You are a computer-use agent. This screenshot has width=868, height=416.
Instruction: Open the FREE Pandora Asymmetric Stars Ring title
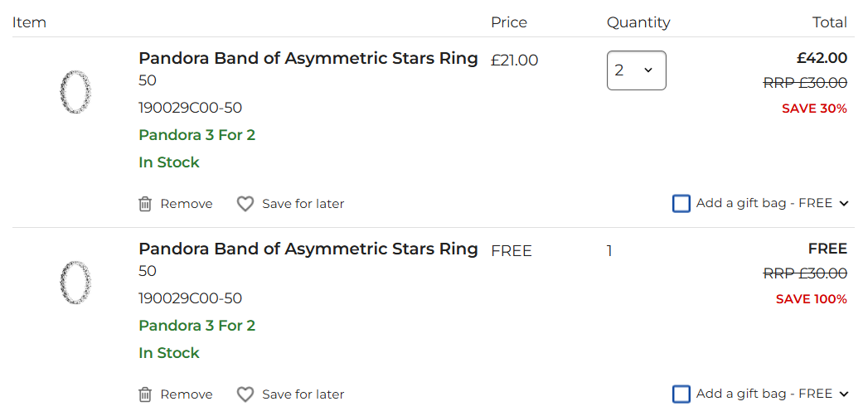tap(308, 249)
